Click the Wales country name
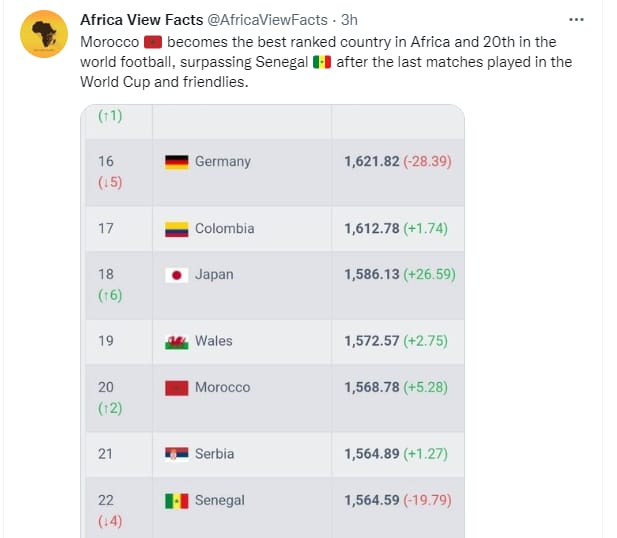This screenshot has height=538, width=617. pyautogui.click(x=214, y=341)
